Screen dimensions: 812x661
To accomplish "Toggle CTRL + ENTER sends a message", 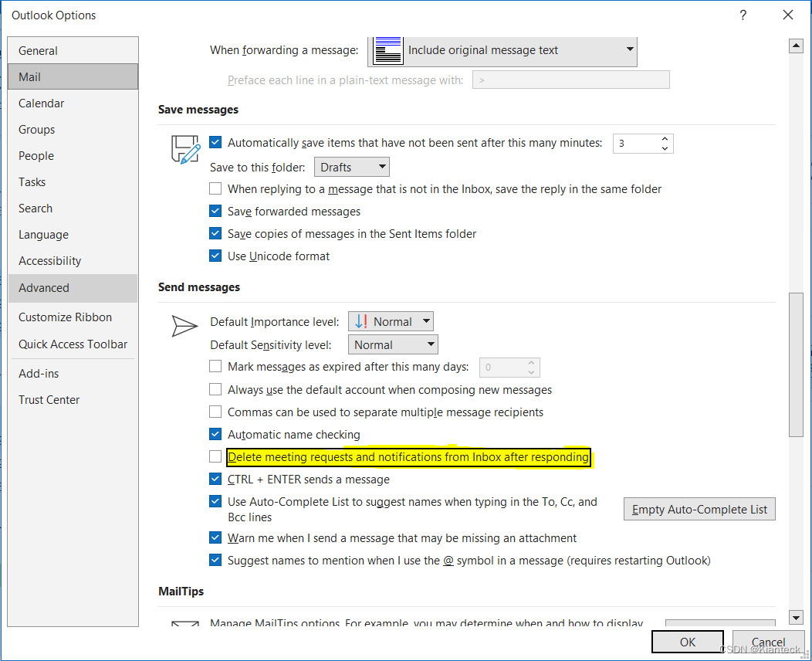I will [215, 479].
